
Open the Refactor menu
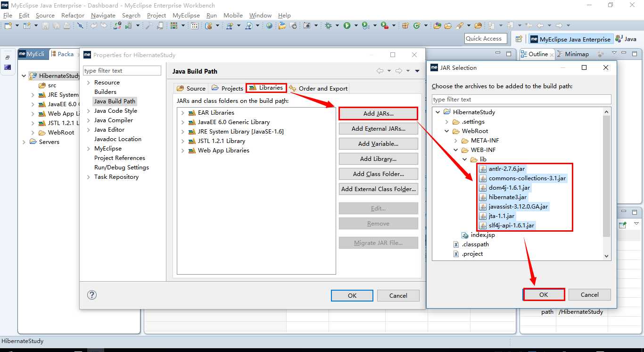[x=73, y=15]
